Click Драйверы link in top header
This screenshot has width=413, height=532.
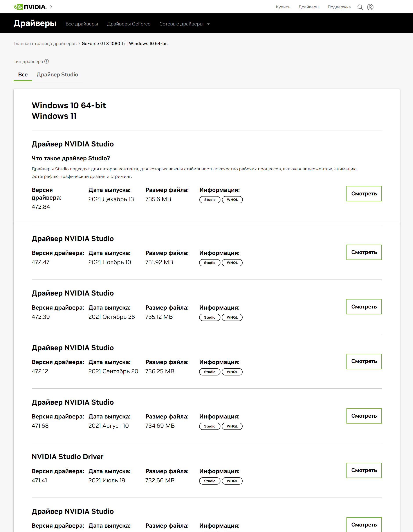click(309, 7)
